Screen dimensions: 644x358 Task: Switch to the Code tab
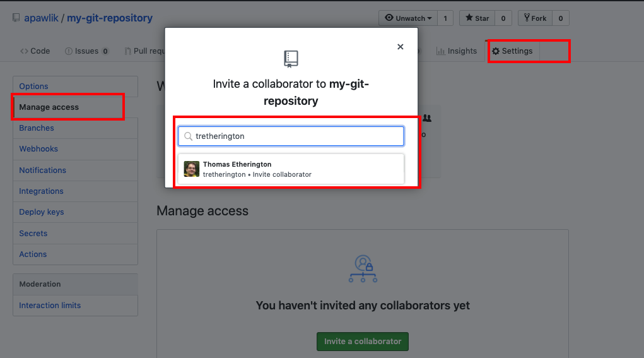click(35, 51)
